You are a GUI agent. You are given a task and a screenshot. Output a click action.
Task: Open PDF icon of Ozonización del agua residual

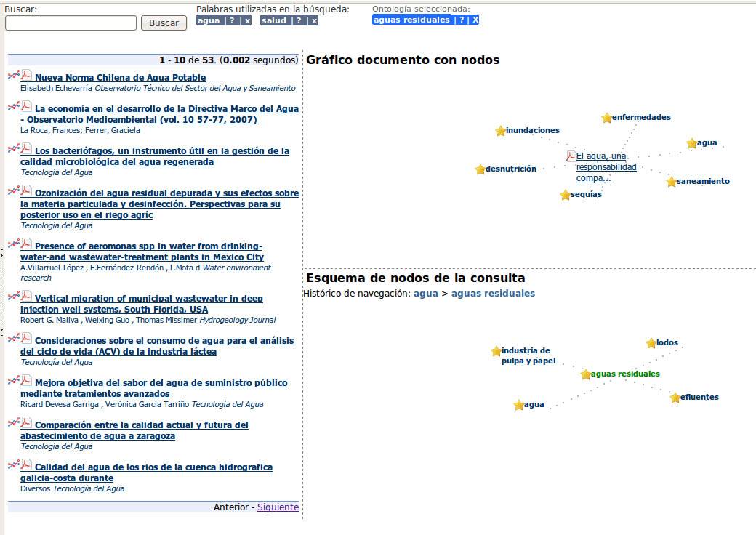pyautogui.click(x=26, y=191)
